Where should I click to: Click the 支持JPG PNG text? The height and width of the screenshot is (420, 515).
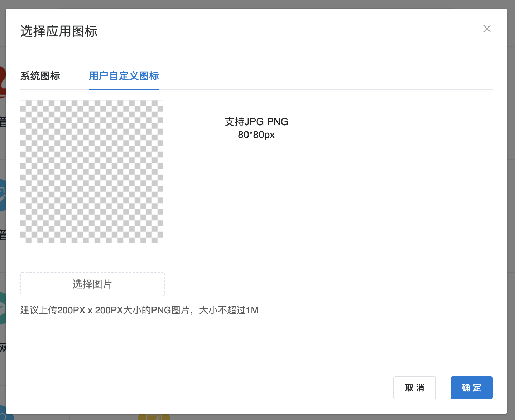tap(256, 122)
